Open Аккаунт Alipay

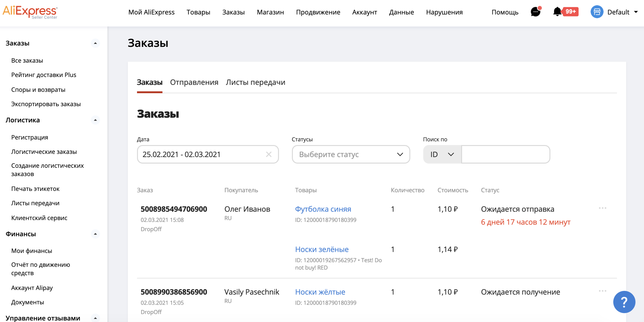[x=32, y=288]
